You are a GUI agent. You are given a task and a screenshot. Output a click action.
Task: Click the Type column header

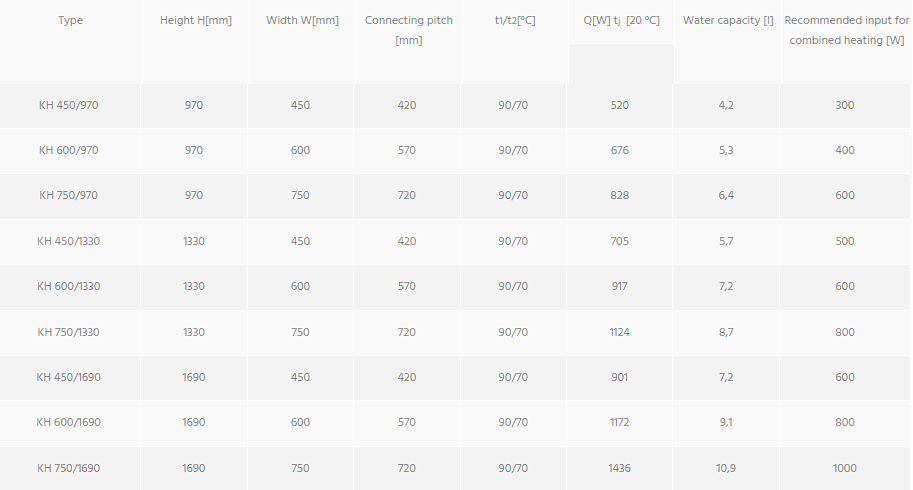click(70, 21)
